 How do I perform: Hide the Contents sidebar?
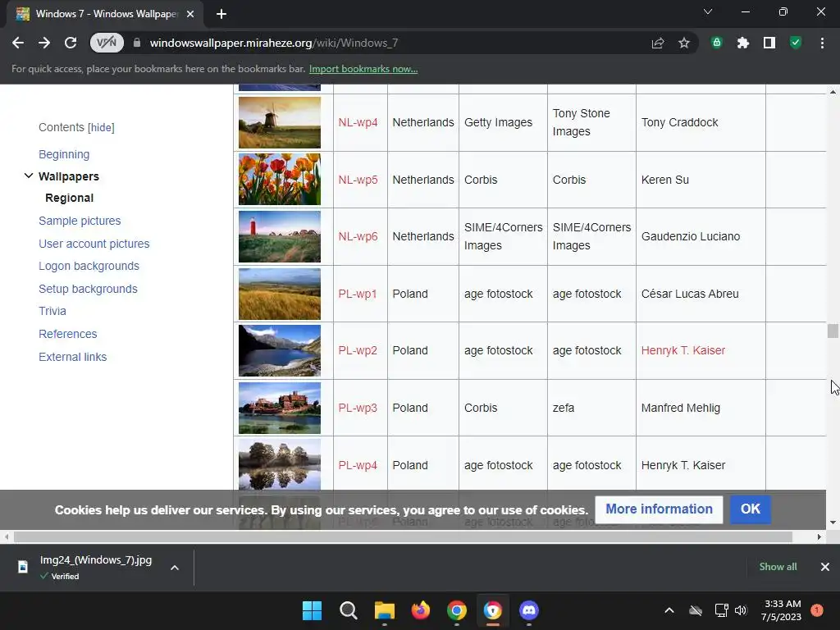(101, 127)
